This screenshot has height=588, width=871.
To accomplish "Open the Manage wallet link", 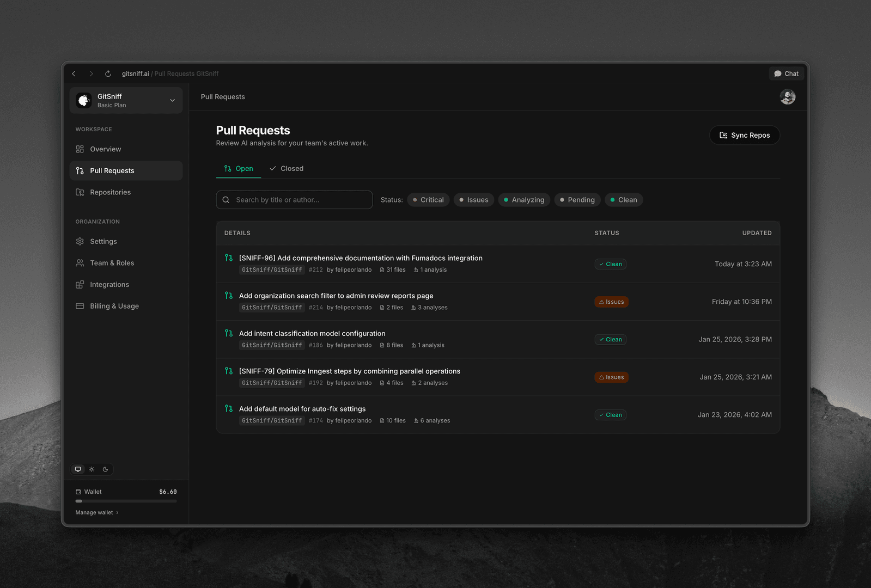I will [x=97, y=512].
